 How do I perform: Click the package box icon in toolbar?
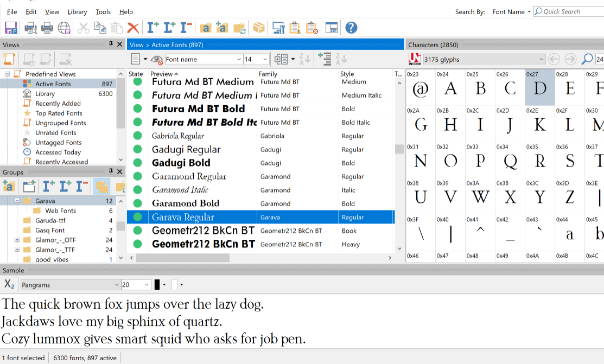click(258, 28)
